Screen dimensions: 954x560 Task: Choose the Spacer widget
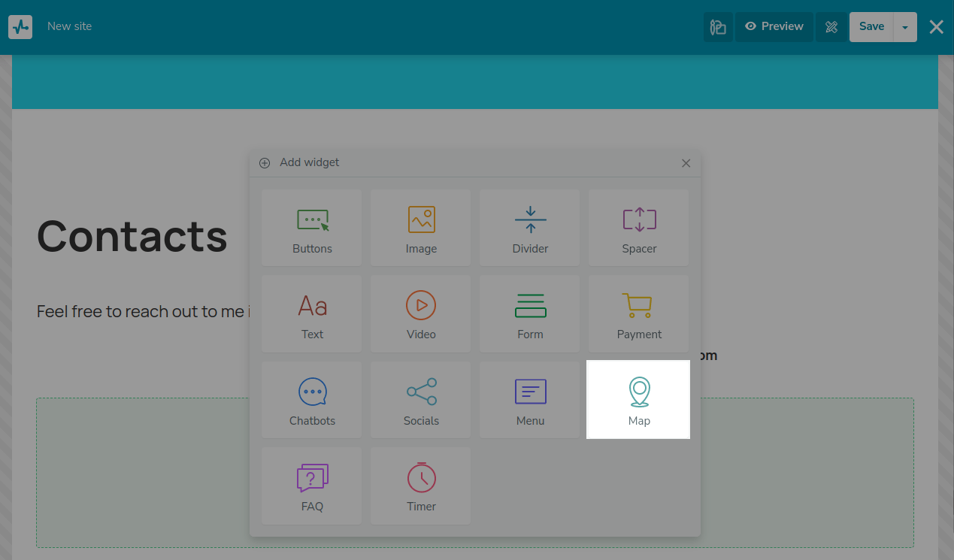click(x=639, y=228)
